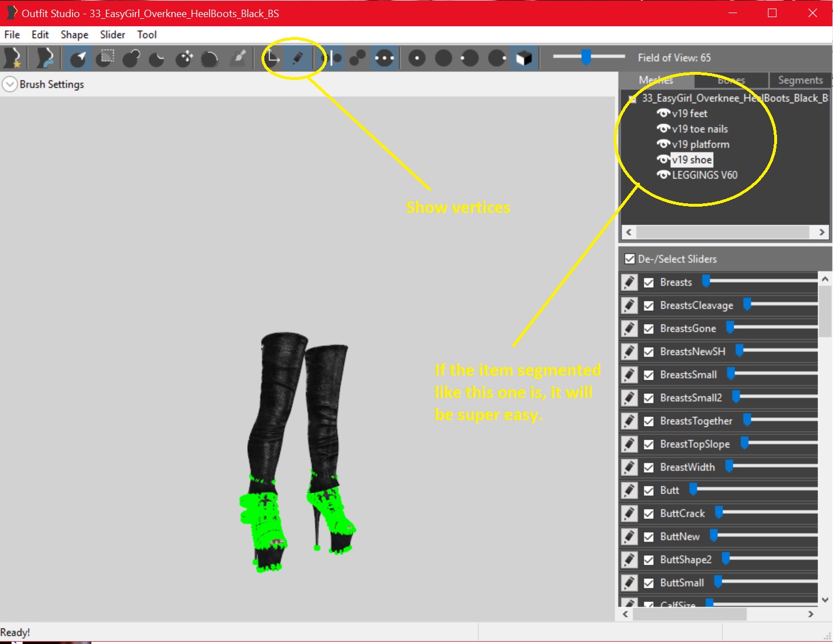This screenshot has width=833, height=644.
Task: Click the pencil icon beside ButtShape2
Action: 629,560
